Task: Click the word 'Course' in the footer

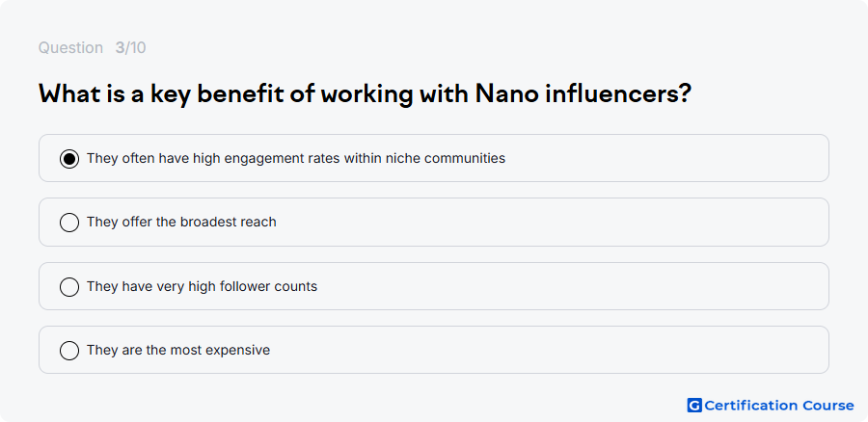Action: tap(828, 406)
